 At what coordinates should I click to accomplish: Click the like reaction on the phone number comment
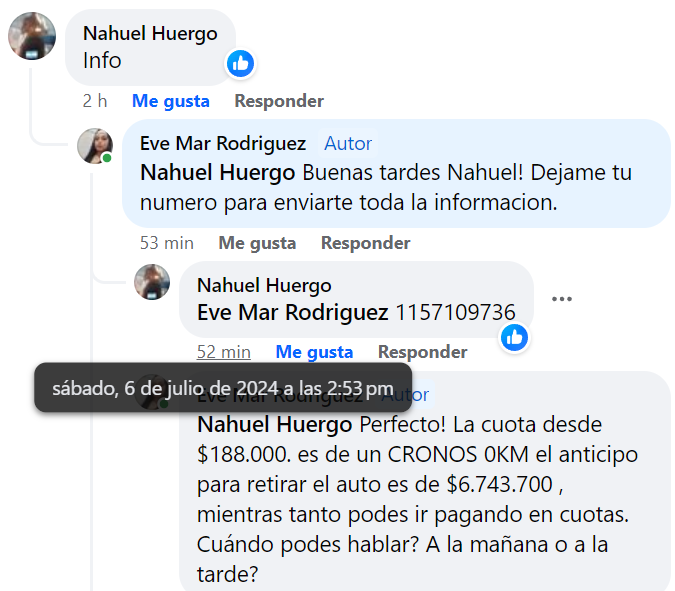514,337
